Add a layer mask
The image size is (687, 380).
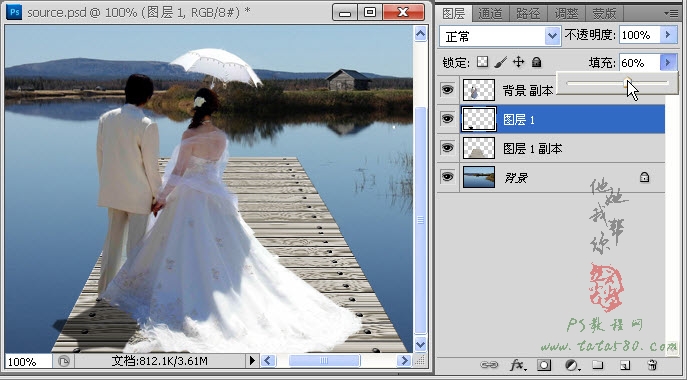[544, 365]
